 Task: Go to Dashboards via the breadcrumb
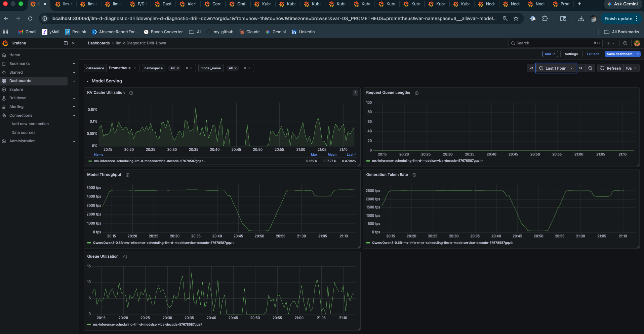99,43
